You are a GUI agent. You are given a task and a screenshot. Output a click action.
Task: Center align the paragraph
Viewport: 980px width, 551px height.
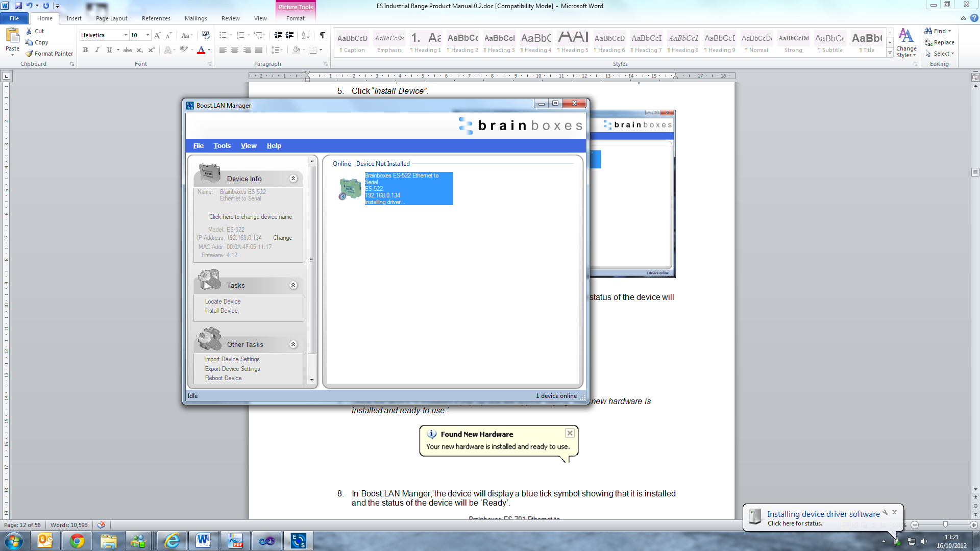point(234,50)
